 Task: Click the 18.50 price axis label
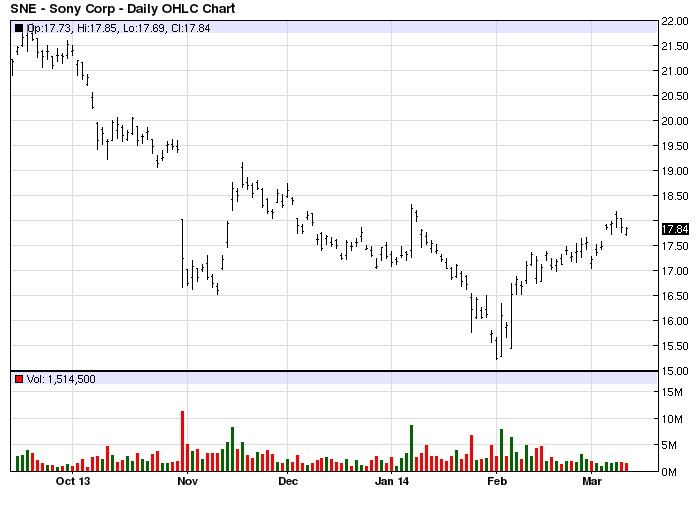(x=675, y=196)
